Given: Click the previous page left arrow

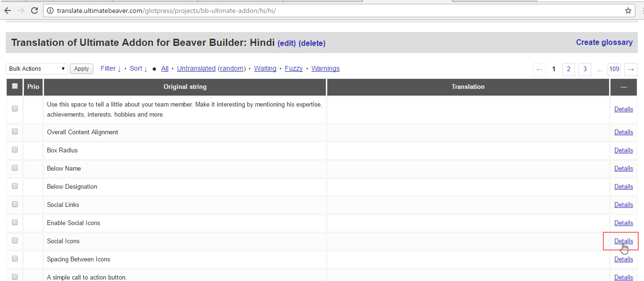Looking at the screenshot, I should pos(539,69).
